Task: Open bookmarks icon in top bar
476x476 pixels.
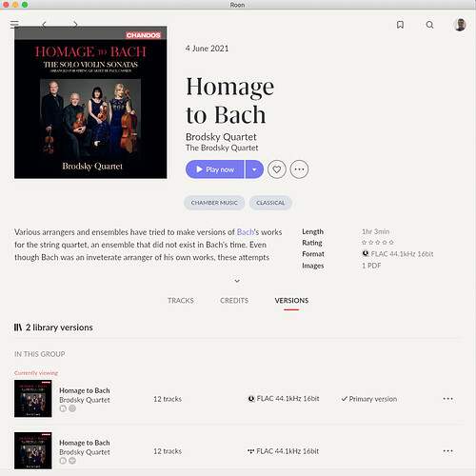Action: click(400, 25)
